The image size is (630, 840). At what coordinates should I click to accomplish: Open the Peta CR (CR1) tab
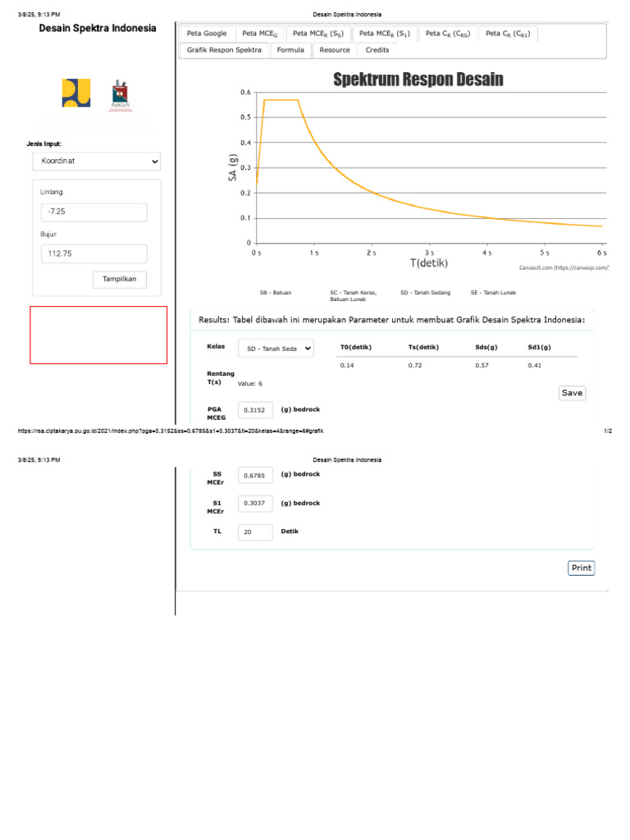508,34
